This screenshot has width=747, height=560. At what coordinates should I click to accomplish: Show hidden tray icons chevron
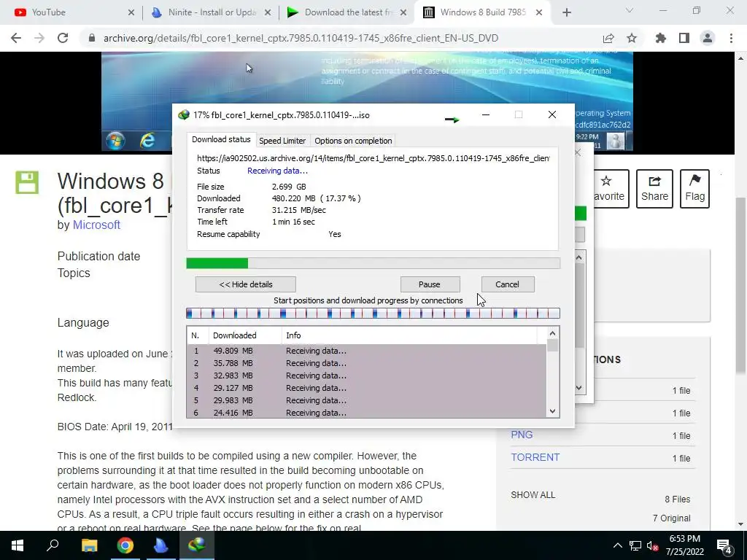pyautogui.click(x=617, y=545)
